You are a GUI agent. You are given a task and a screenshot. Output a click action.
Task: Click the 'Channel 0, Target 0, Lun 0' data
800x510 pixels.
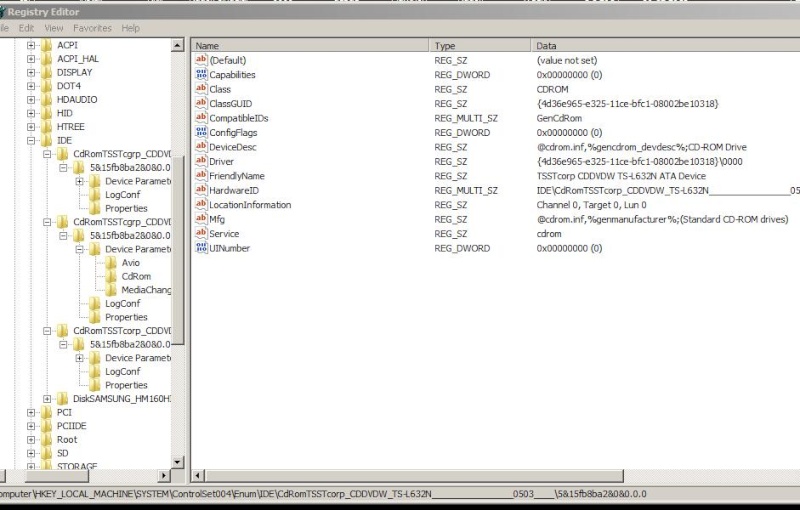tap(591, 205)
